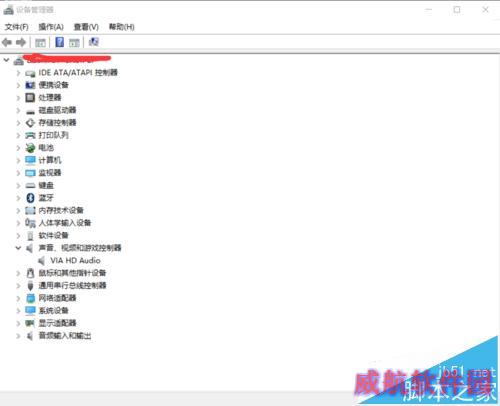
Task: Select the 鼠标和其他指针设备 mouse icon
Action: (30, 273)
